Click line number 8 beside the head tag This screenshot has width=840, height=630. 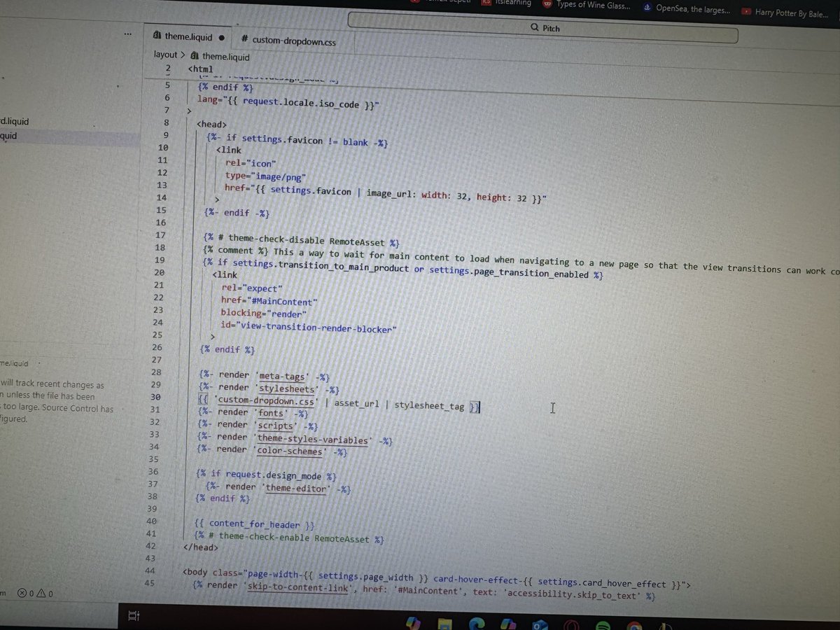pos(165,122)
